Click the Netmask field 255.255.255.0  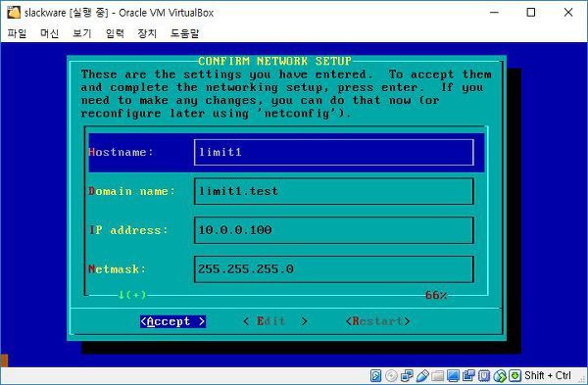pos(334,269)
